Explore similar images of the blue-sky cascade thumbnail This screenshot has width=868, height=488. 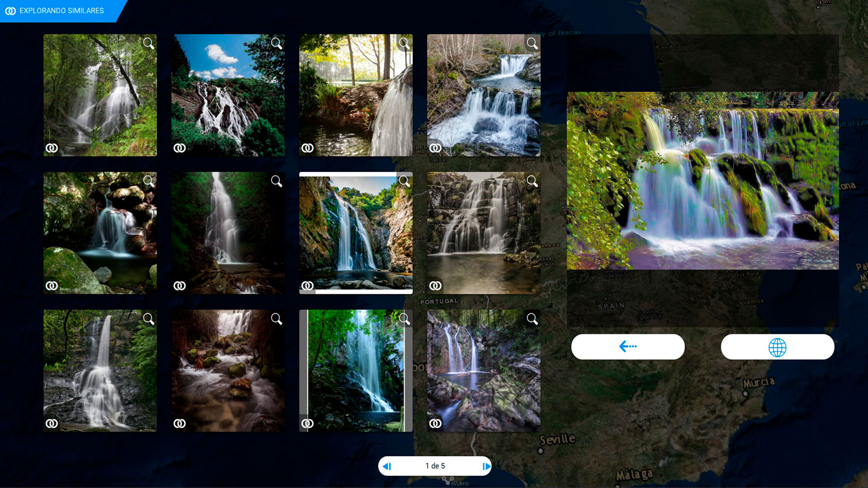point(179,148)
